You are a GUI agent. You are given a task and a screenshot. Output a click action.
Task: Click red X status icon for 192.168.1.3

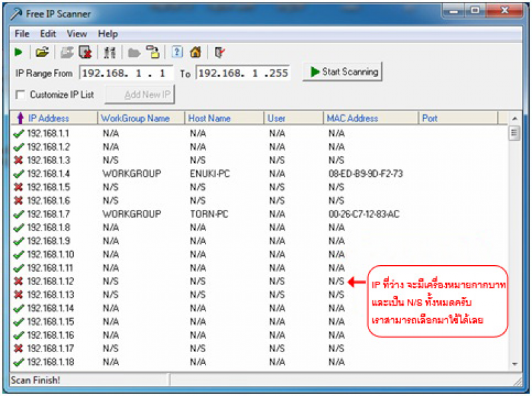click(x=19, y=160)
